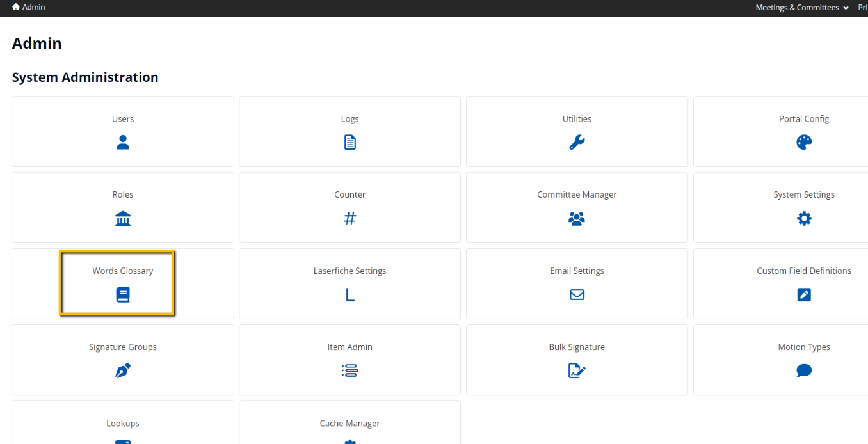Select the Laserfiche Settings label
The width and height of the screenshot is (868, 444).
[x=350, y=271]
